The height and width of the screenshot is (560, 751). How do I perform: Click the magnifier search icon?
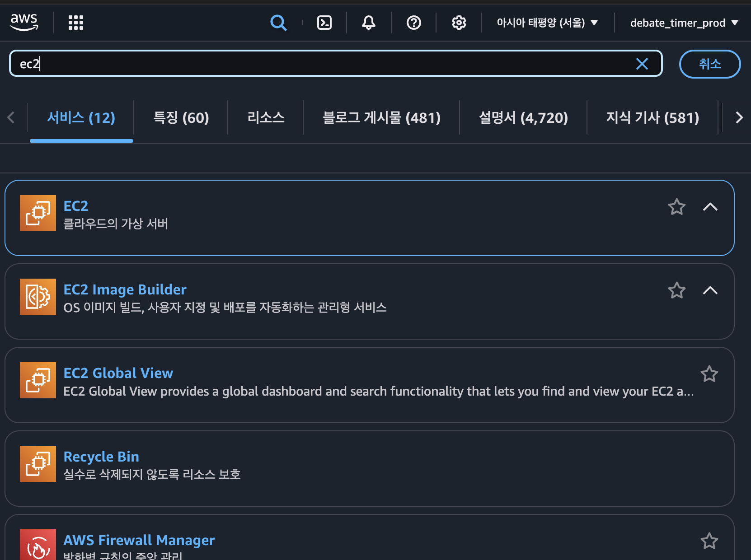point(278,23)
